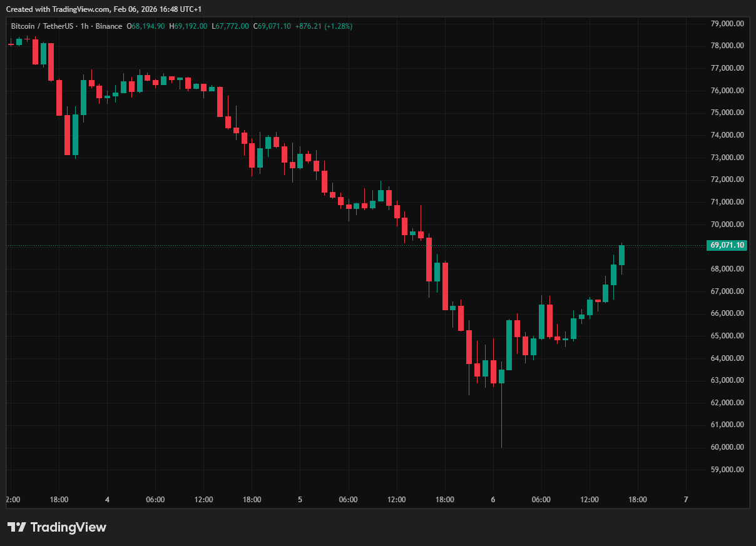
Task: Click the low value L67,772.00
Action: click(230, 26)
